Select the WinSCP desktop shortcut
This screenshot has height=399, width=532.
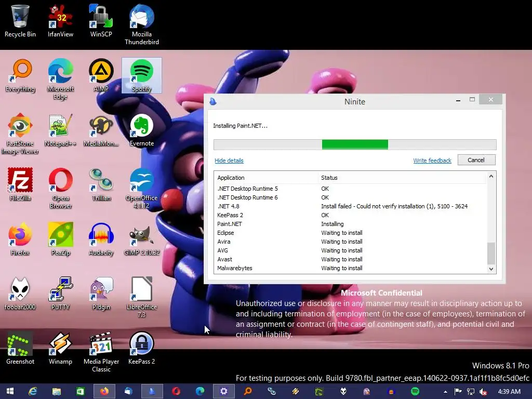click(x=101, y=21)
